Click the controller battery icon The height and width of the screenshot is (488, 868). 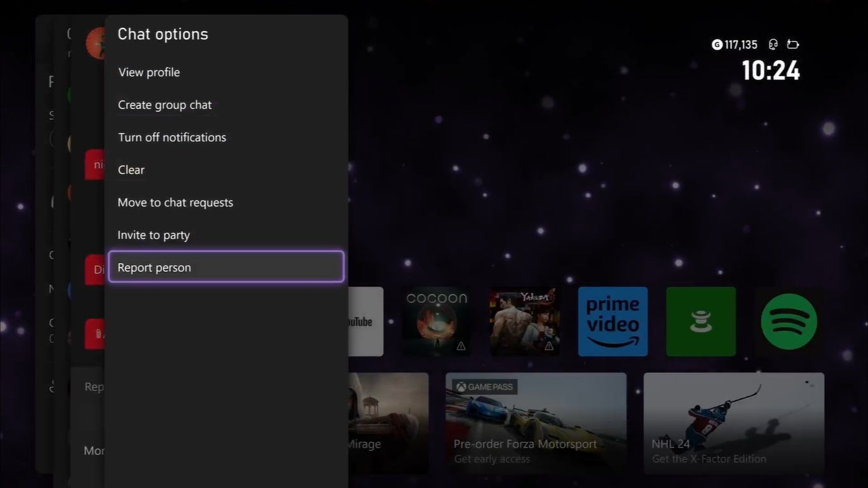[x=792, y=44]
